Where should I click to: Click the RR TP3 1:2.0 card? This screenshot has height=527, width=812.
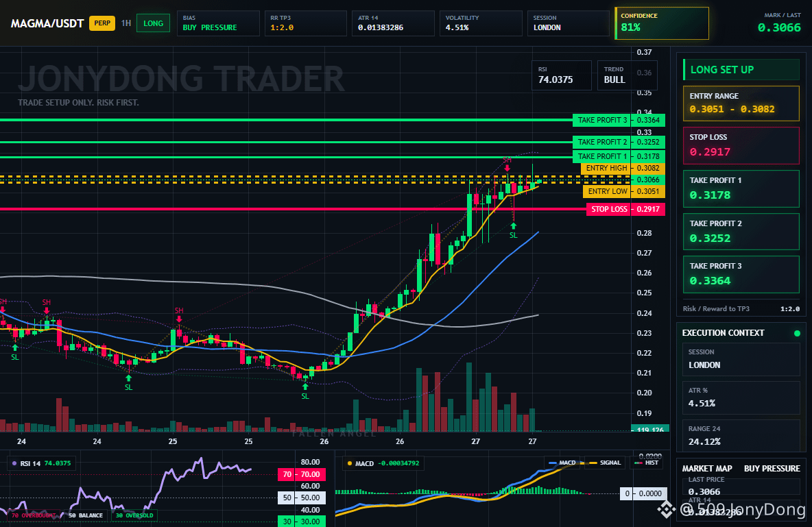(306, 23)
